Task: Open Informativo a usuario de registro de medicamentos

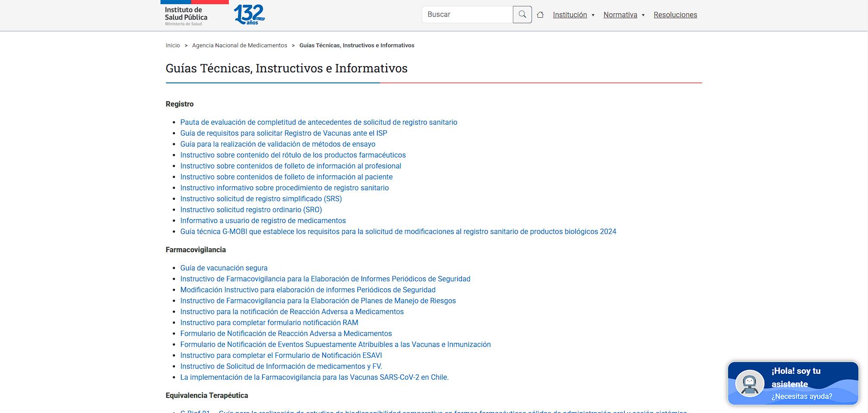Action: coord(263,220)
